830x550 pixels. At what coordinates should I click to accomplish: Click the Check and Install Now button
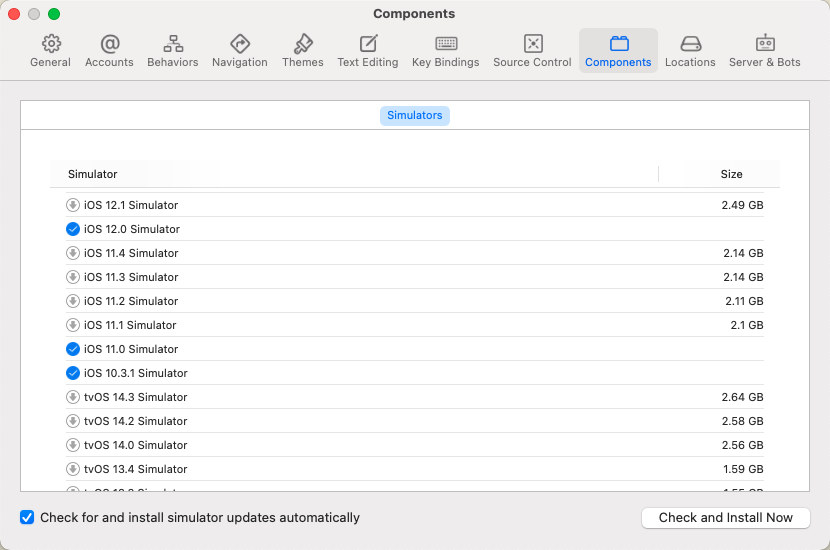[726, 518]
